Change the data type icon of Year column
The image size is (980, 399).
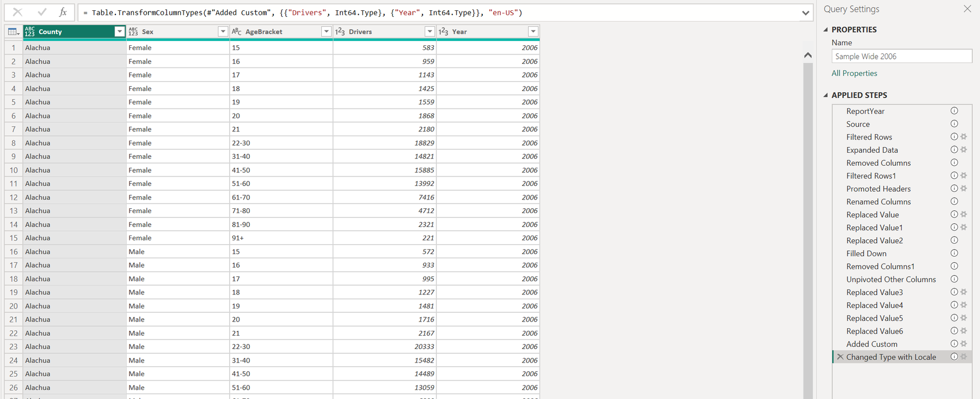tap(443, 32)
